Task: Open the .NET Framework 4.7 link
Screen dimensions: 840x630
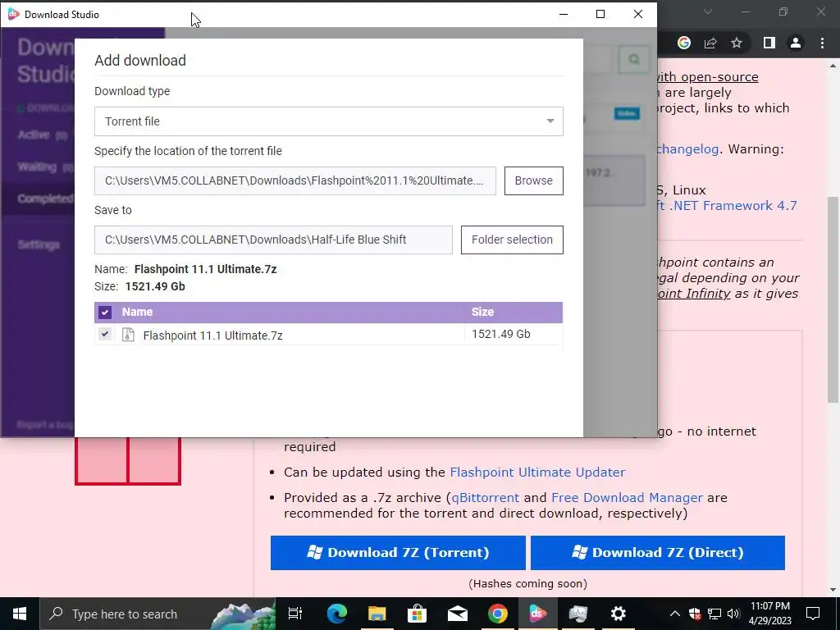Action: (727, 206)
